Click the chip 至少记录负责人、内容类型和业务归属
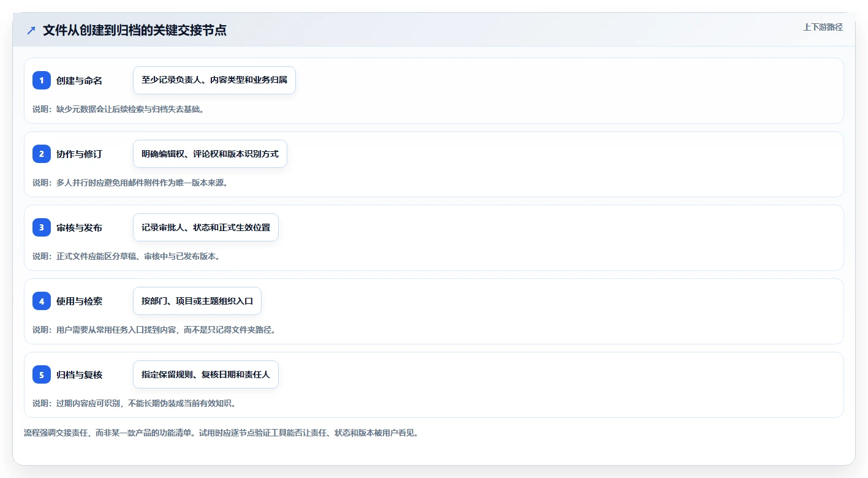 click(214, 80)
